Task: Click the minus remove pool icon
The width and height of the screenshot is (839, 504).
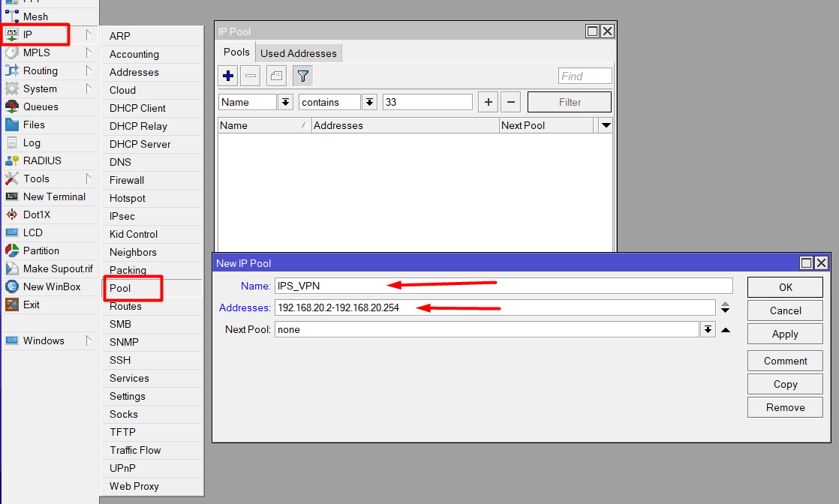Action: [251, 76]
